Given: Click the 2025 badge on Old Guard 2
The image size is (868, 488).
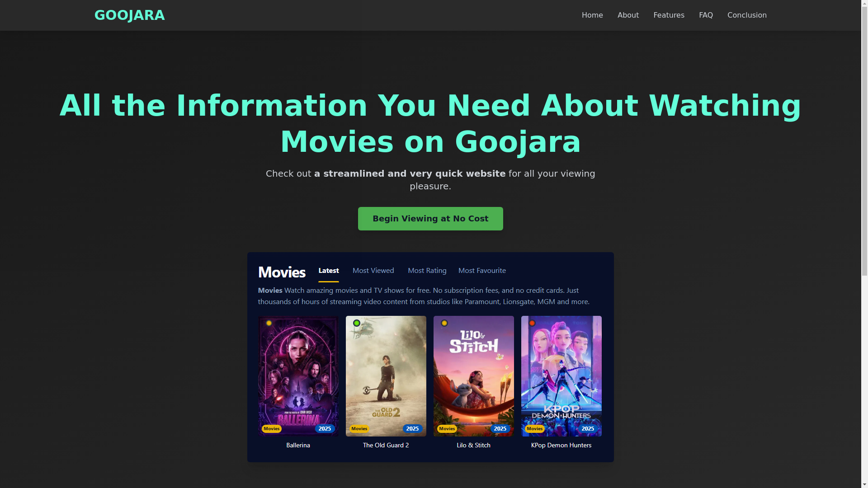Looking at the screenshot, I should click(x=412, y=429).
